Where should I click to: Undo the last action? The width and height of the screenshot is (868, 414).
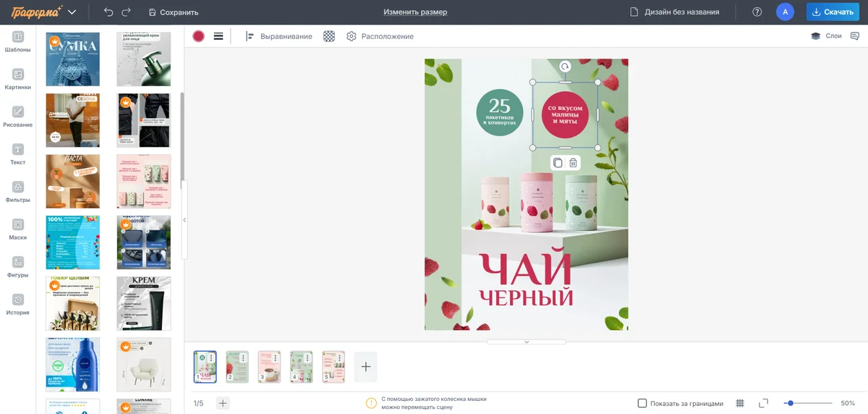109,12
